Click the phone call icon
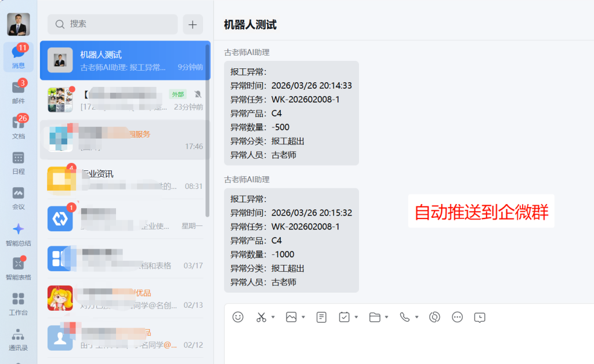Screen dimensions: 594x364 tap(404, 317)
